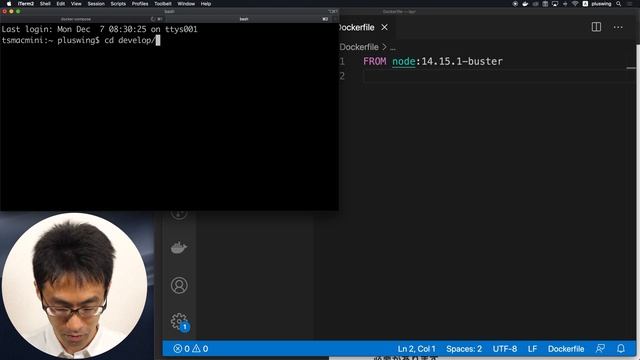Viewport: 640px width, 360px height.
Task: Click the feedback icon in status bar
Action: point(600,349)
